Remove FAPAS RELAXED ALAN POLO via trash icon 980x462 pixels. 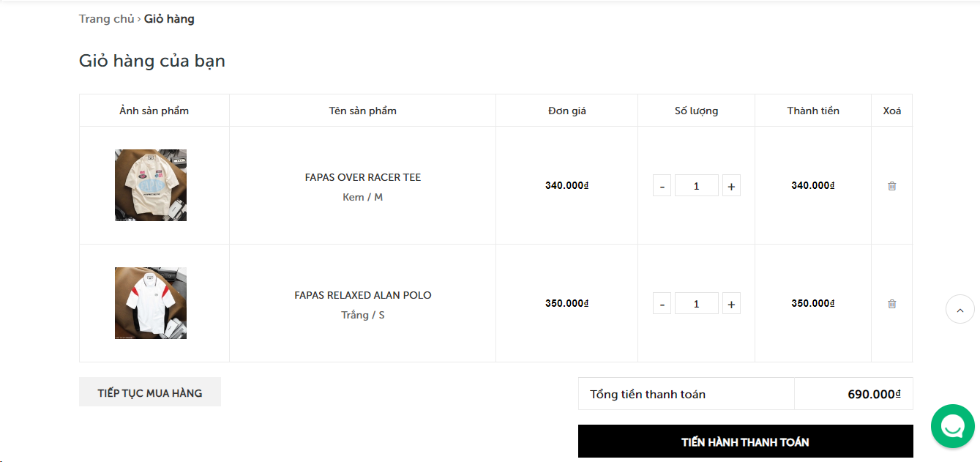coord(891,304)
